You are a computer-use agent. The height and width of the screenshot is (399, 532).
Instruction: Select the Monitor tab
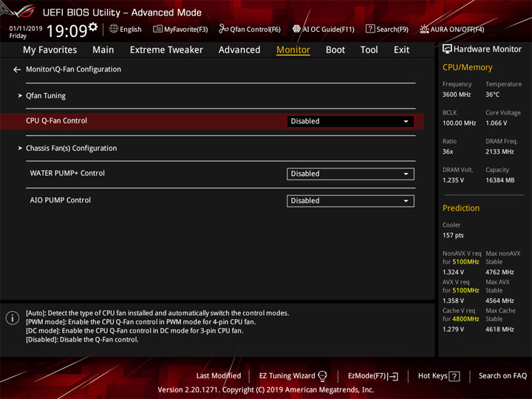click(x=293, y=50)
